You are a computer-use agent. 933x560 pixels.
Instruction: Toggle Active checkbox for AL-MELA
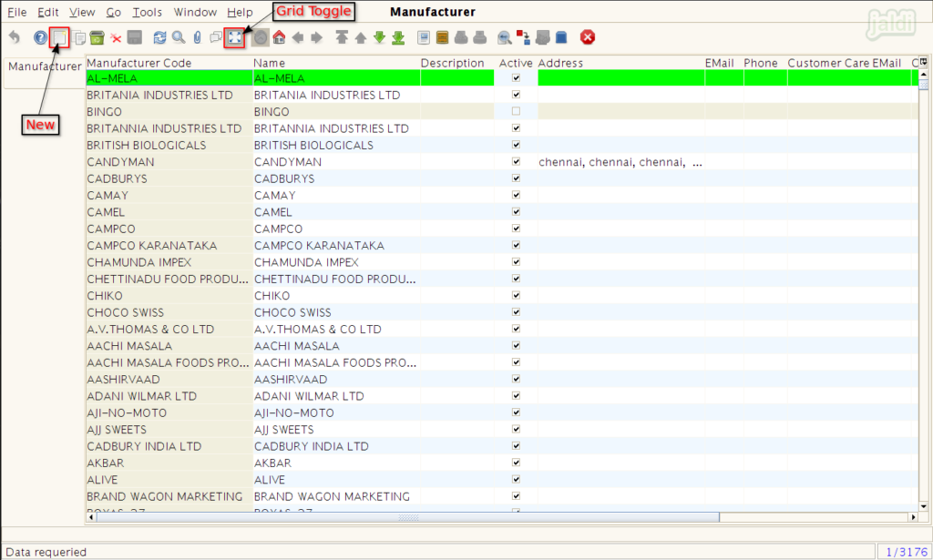point(516,78)
